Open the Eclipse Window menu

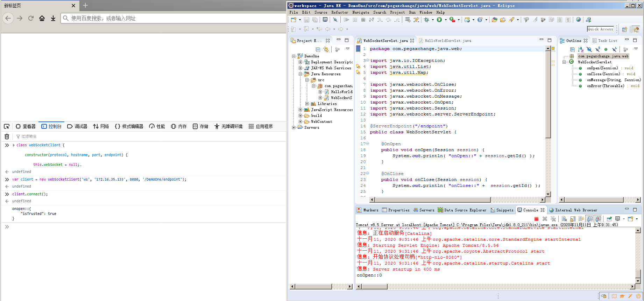(x=426, y=12)
